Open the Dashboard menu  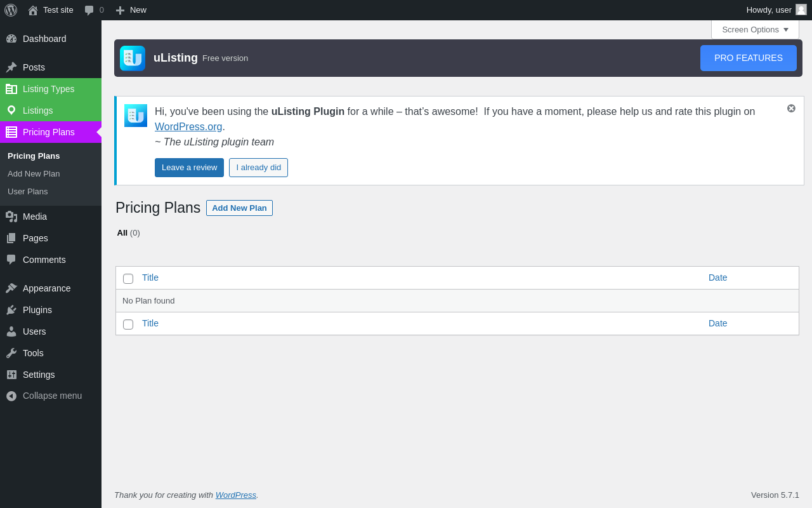[x=51, y=39]
